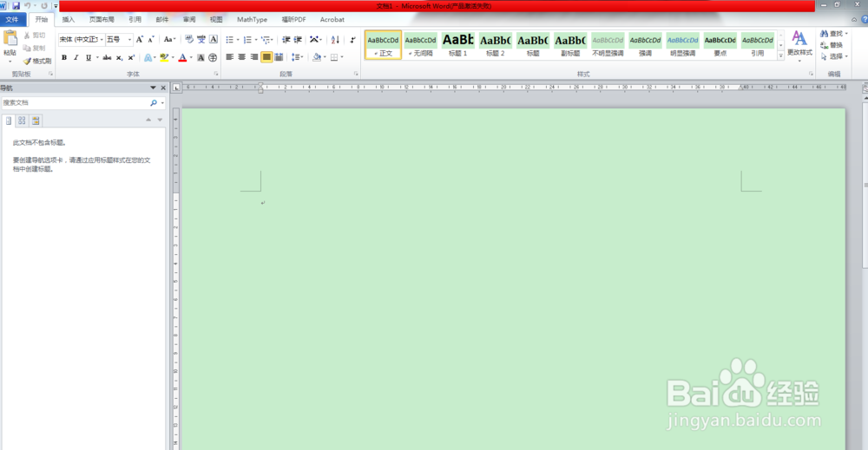The image size is (868, 450).
Task: Switch to the MathType tab
Action: 252,19
